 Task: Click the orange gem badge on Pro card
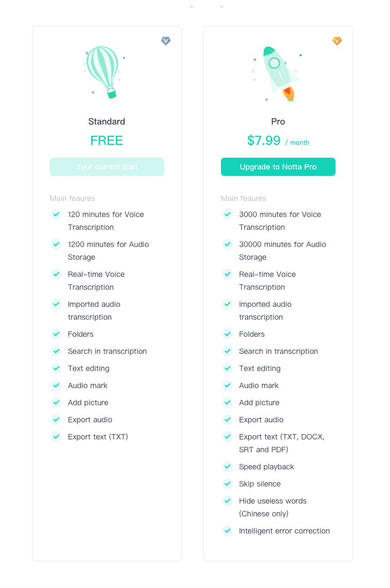click(x=337, y=41)
